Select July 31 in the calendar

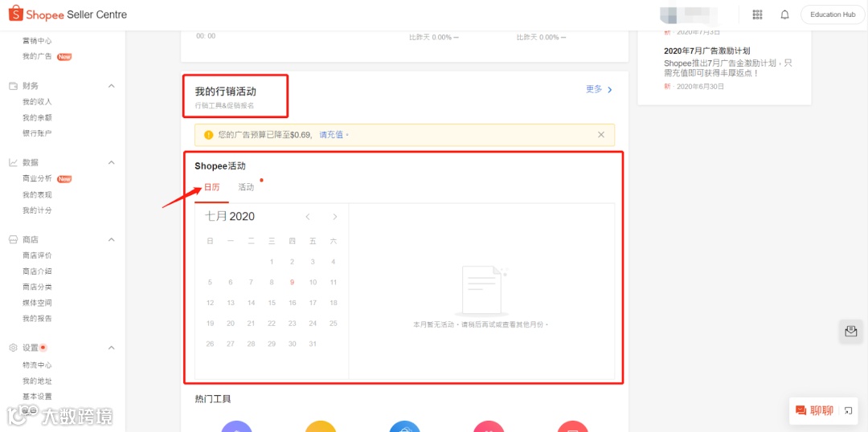pos(313,344)
